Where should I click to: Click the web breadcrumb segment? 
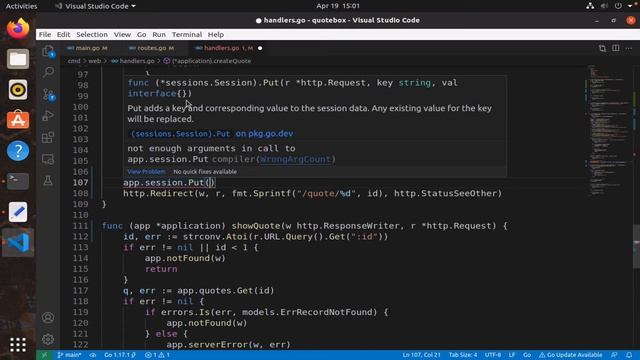[94, 61]
